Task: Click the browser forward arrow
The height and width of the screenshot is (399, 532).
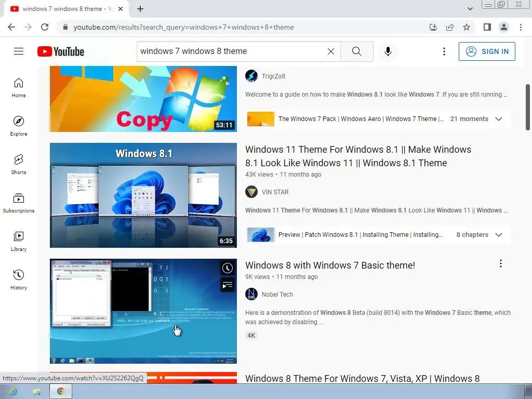Action: [28, 27]
